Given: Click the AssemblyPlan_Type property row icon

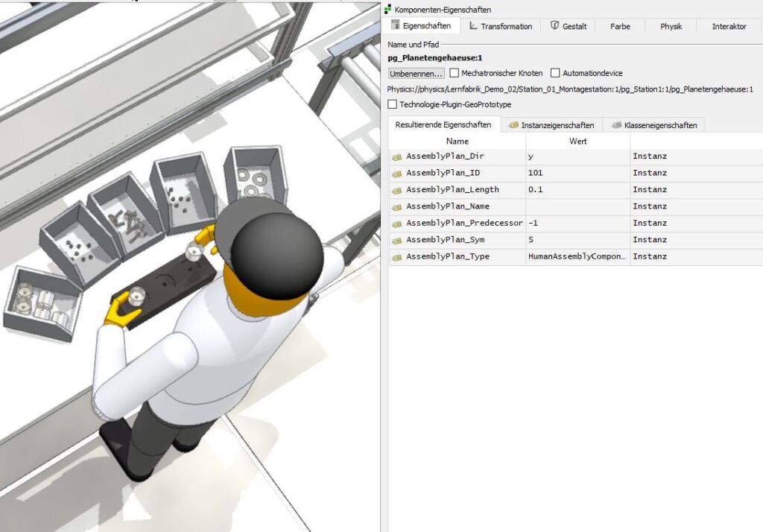Looking at the screenshot, I should [x=396, y=257].
